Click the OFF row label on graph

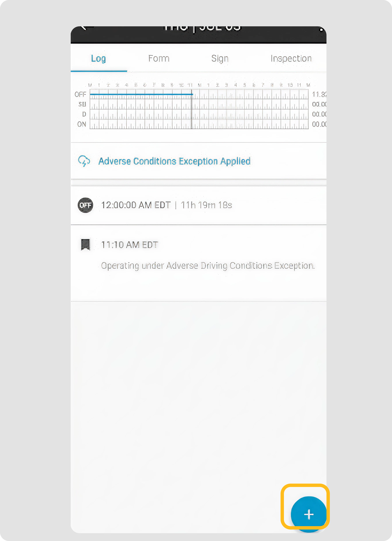click(x=80, y=95)
